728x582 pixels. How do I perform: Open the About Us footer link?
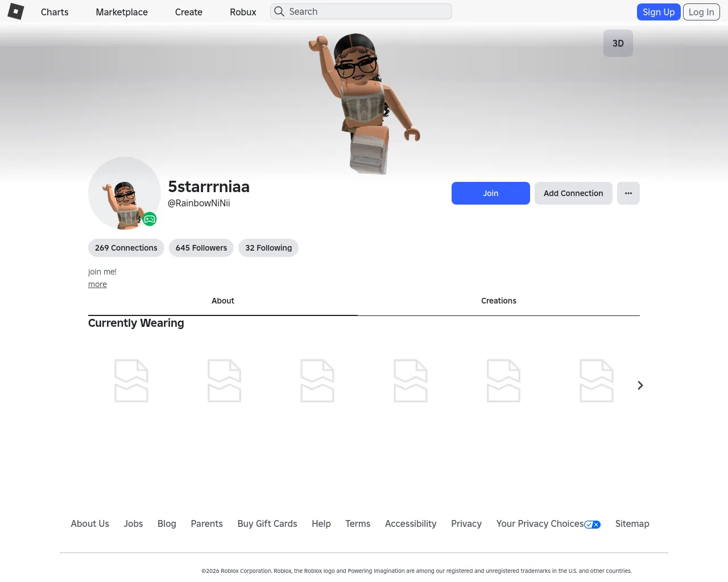coord(90,524)
